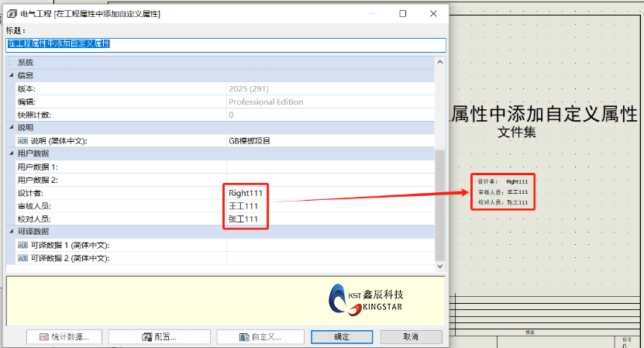This screenshot has height=348, width=644.
Task: Collapse the 可译数据 section
Action: click(11, 232)
